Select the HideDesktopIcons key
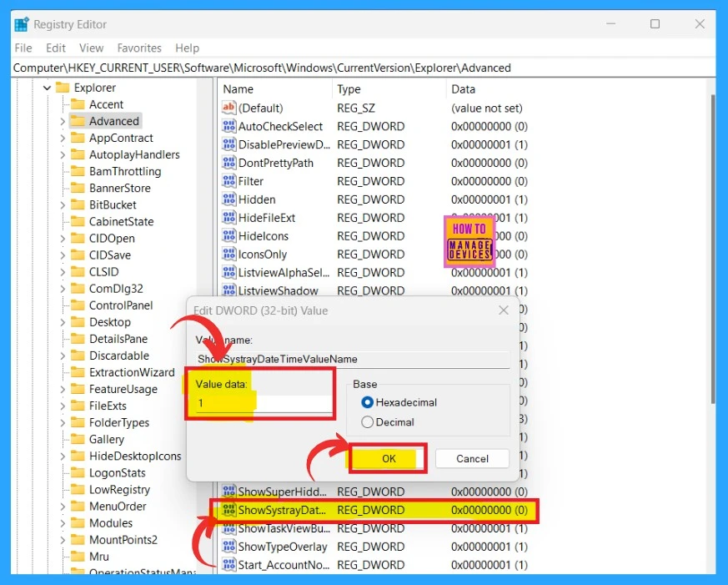 (x=135, y=456)
